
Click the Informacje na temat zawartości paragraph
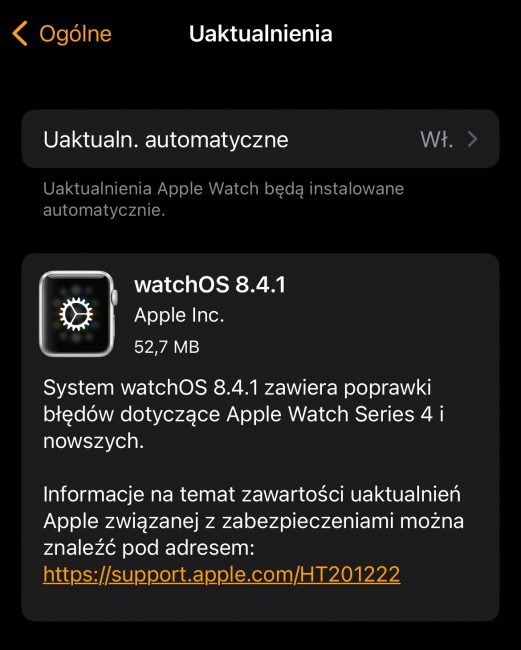point(253,521)
